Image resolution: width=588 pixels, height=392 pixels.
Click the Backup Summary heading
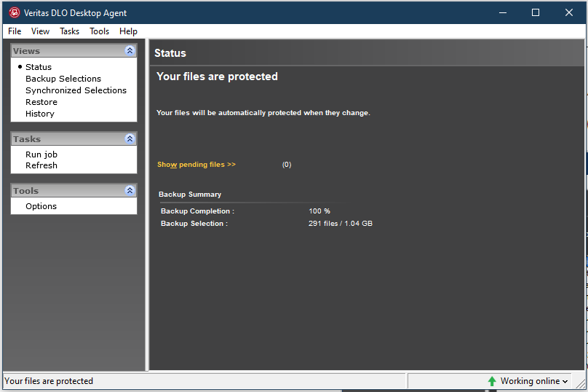click(x=190, y=194)
